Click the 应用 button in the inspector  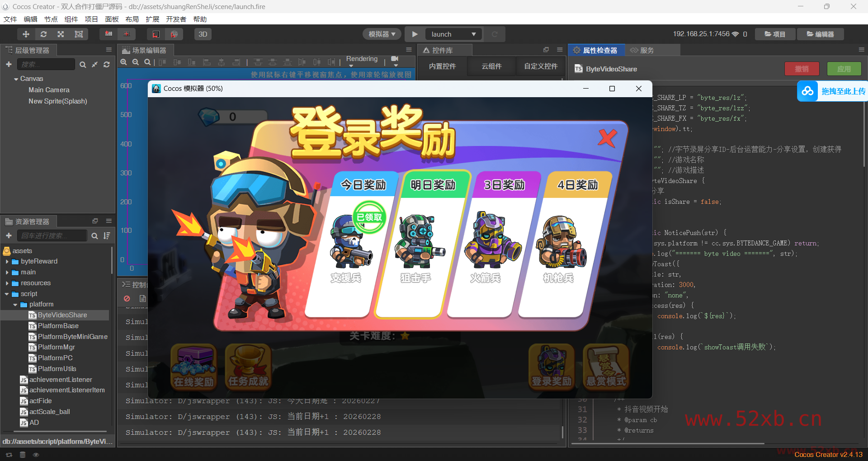click(844, 69)
